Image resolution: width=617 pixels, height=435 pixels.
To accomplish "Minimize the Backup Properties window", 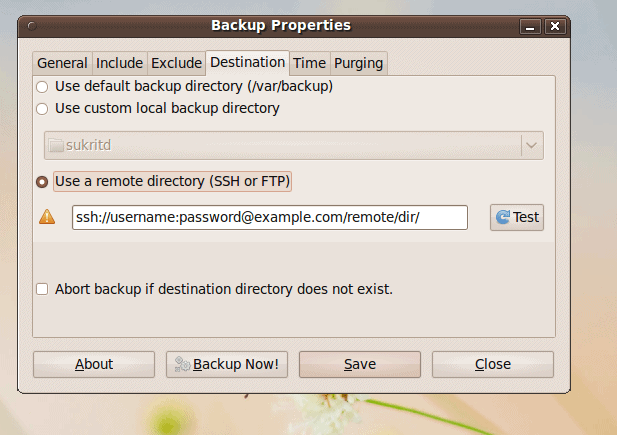I will coord(531,26).
